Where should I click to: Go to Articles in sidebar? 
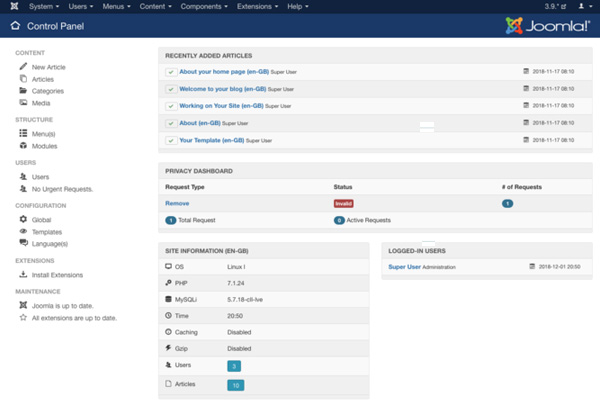tap(43, 79)
